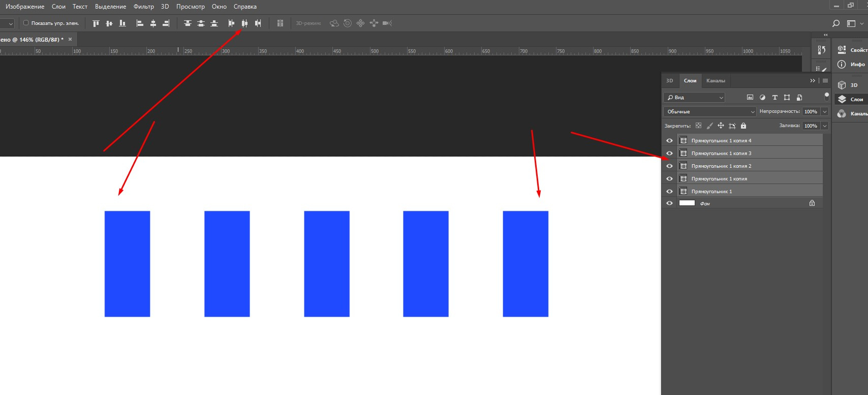Hide layer 'Прямоугольник 1'
This screenshot has height=395, width=868.
click(x=669, y=192)
